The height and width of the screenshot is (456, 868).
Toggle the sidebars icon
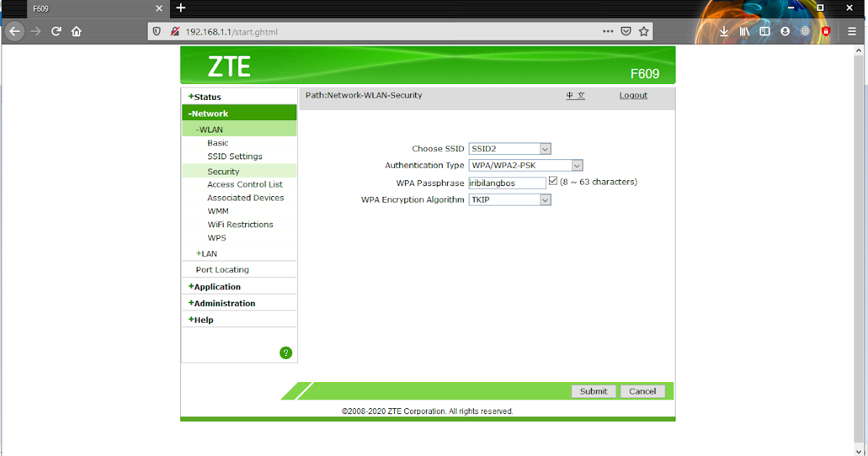pyautogui.click(x=765, y=31)
